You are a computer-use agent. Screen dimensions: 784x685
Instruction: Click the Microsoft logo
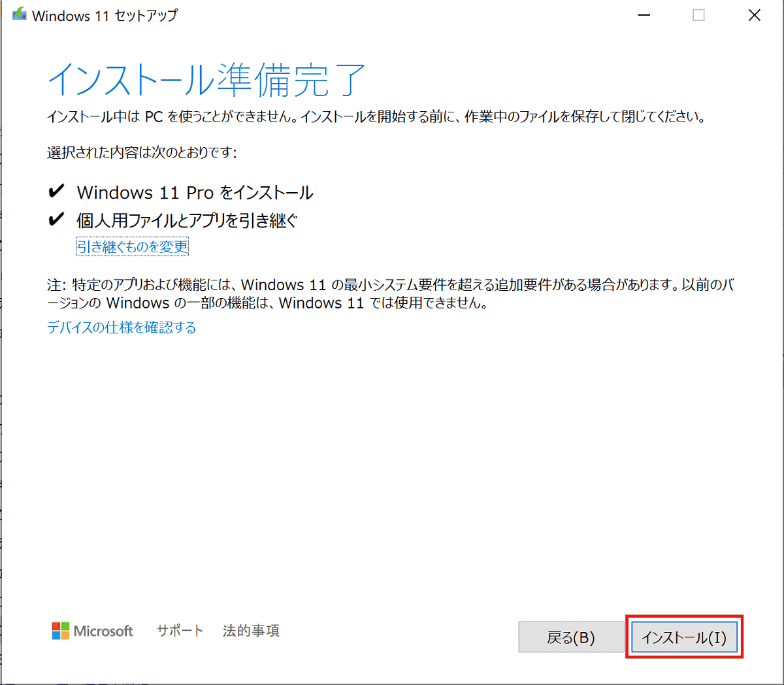(x=92, y=631)
